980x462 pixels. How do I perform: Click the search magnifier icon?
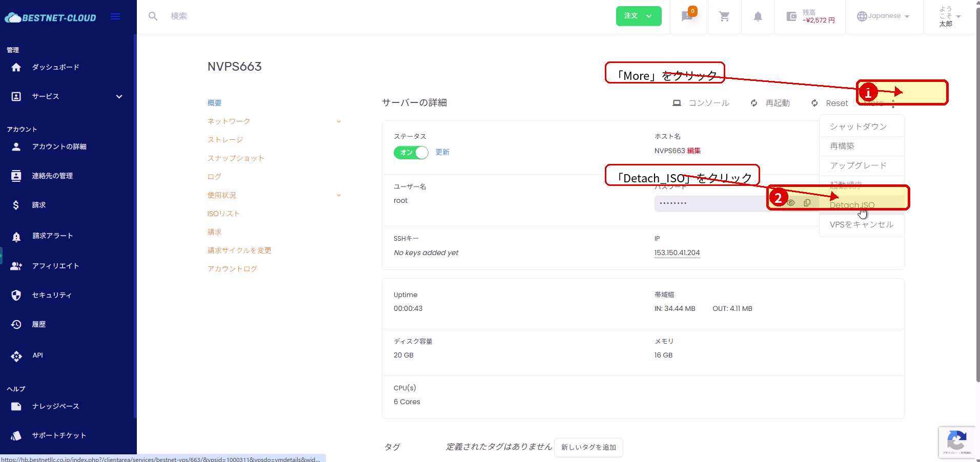click(153, 16)
